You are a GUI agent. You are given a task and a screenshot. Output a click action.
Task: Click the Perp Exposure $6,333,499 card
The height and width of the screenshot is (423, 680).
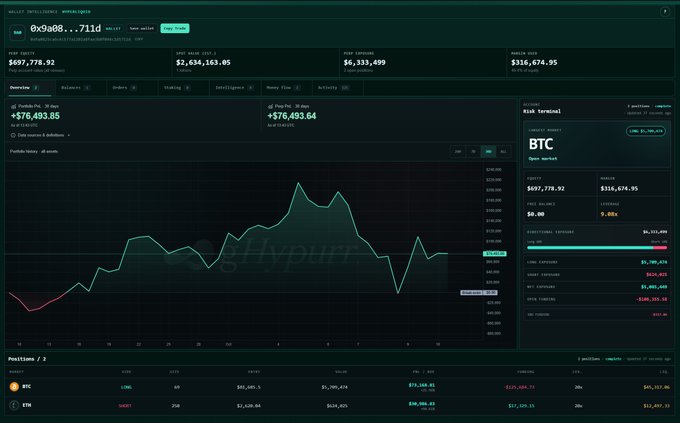tap(423, 62)
